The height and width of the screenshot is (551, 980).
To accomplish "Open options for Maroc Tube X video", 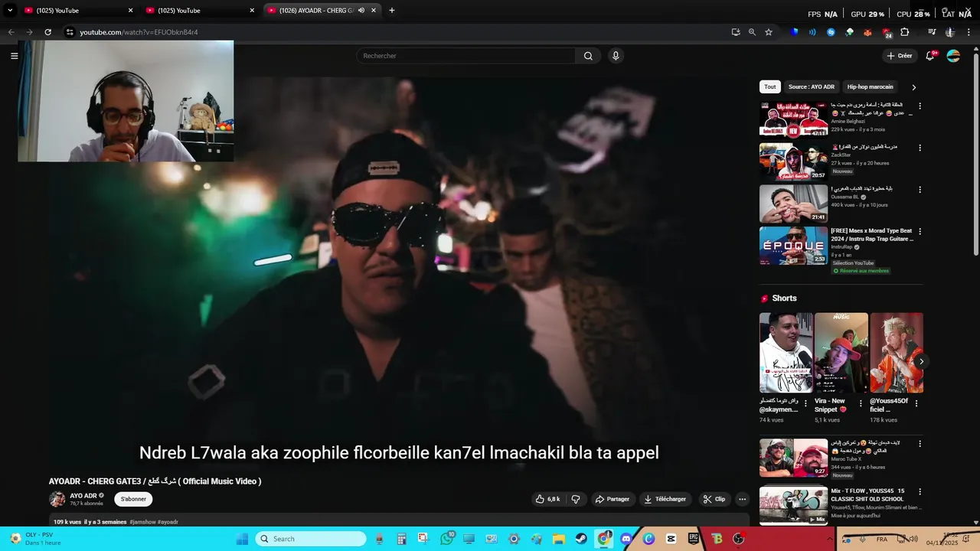I will pyautogui.click(x=920, y=444).
